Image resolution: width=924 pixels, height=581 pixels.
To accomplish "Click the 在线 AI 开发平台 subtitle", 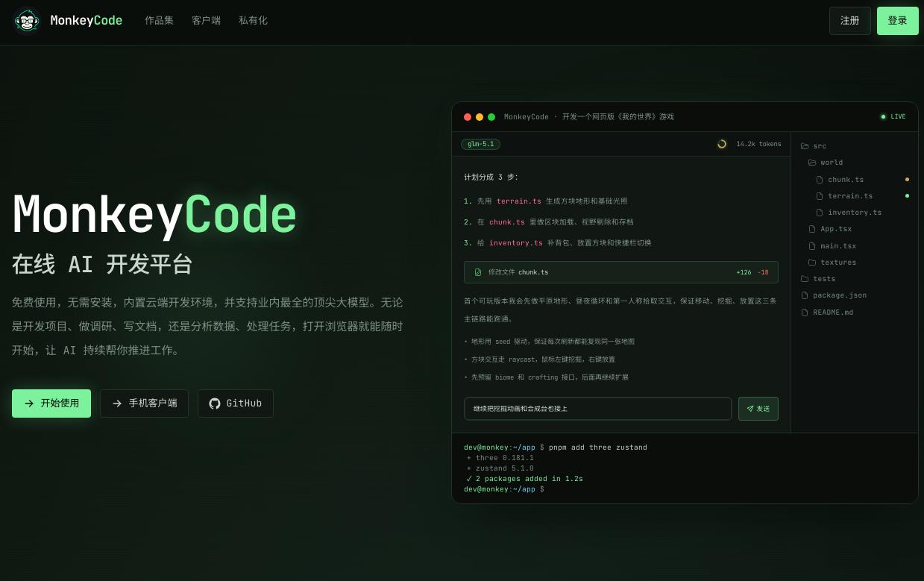I will click(x=102, y=265).
